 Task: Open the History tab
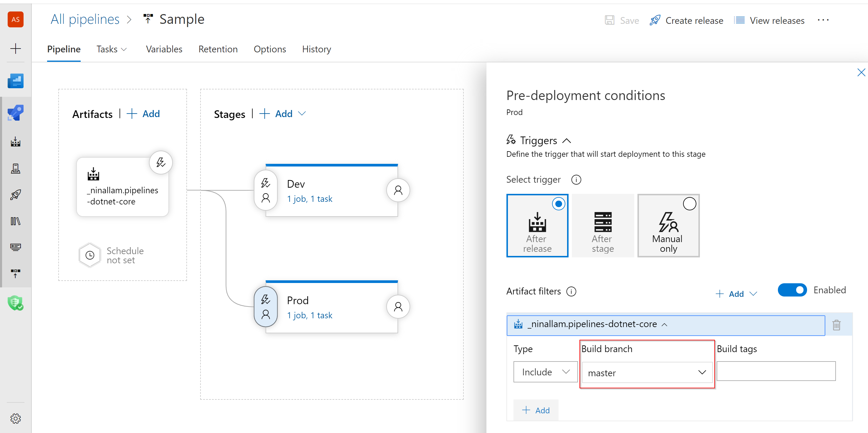pos(317,49)
